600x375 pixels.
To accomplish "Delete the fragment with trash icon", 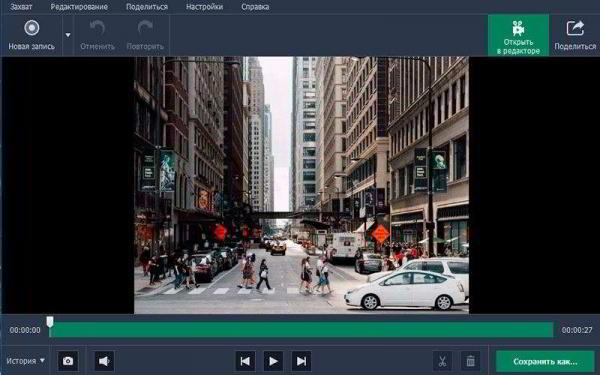I will [470, 361].
